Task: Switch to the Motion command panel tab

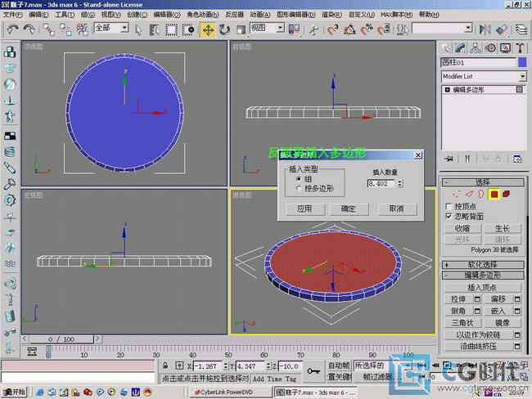Action: click(490, 48)
